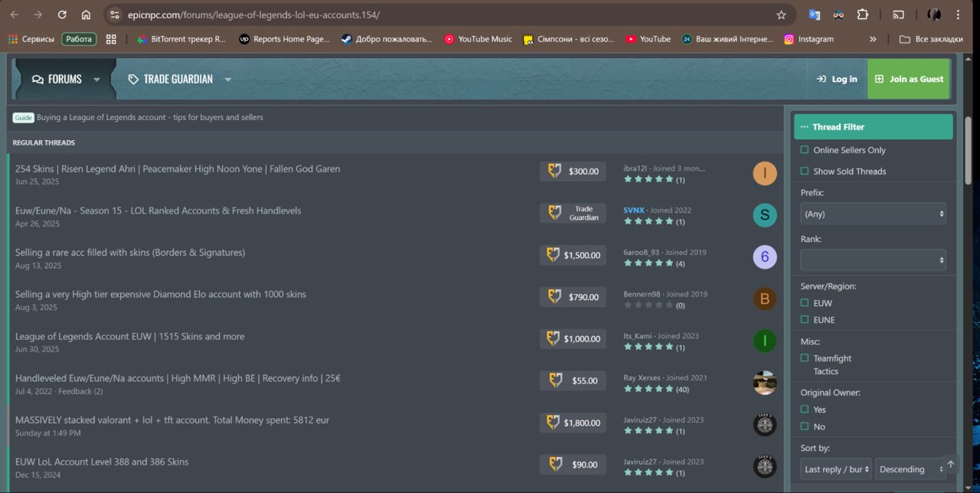Viewport: 980px width, 493px height.
Task: Check the EUNE server checkbox
Action: click(804, 320)
